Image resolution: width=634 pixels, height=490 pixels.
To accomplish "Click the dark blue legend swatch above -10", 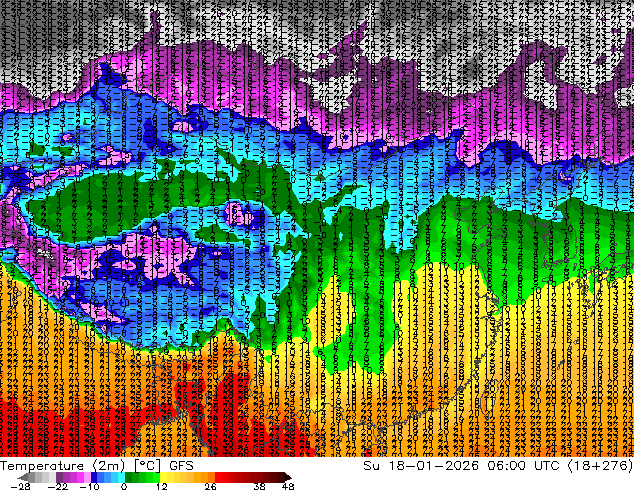I will [94, 477].
